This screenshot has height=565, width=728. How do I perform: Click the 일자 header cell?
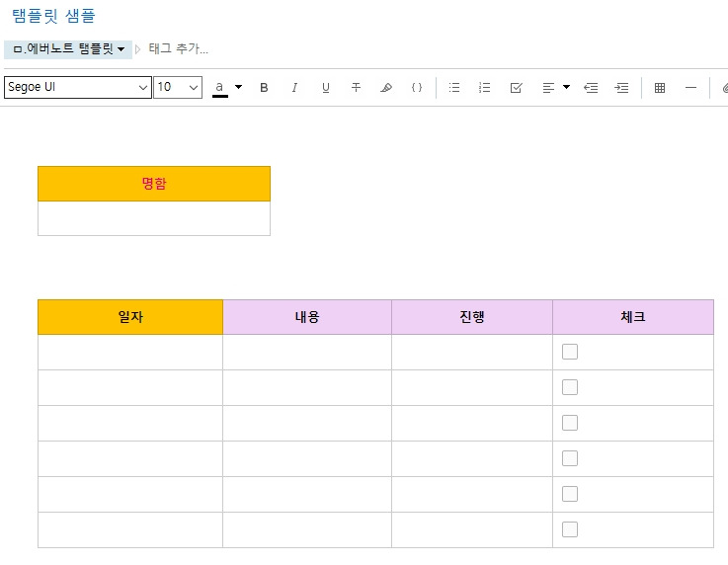(130, 317)
